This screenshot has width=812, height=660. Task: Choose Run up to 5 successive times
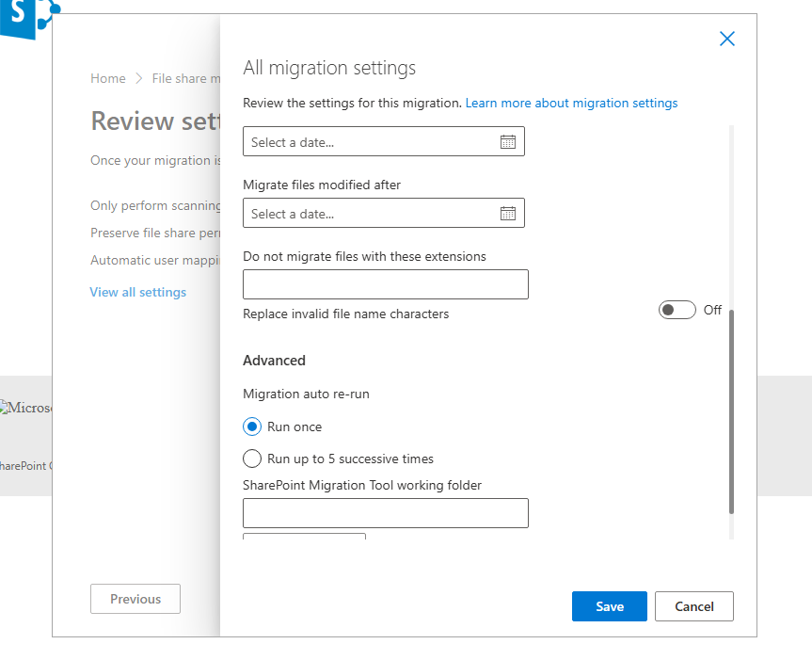point(252,459)
